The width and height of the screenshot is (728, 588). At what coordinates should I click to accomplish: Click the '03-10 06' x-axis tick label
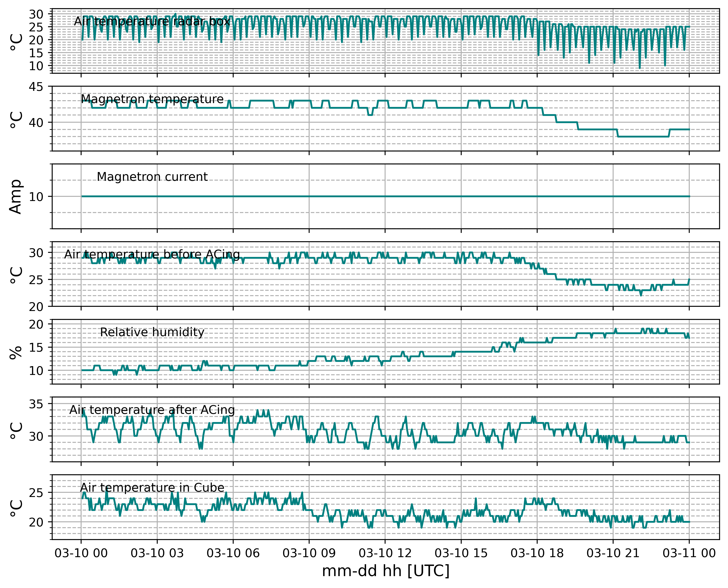233,553
